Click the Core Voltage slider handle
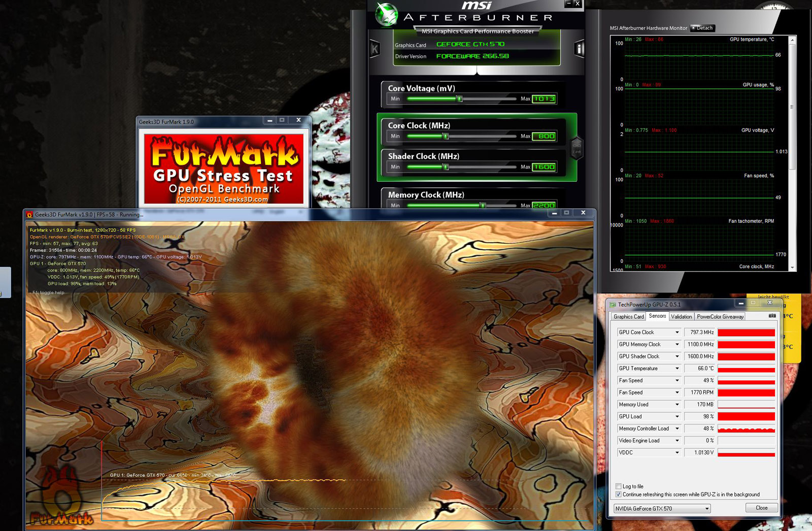The image size is (812, 531). tap(460, 99)
